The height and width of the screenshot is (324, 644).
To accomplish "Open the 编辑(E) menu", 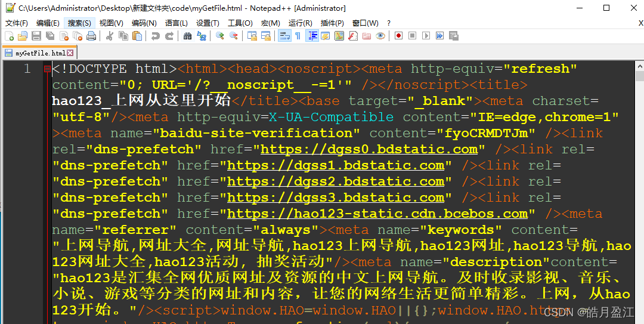I will (x=48, y=23).
